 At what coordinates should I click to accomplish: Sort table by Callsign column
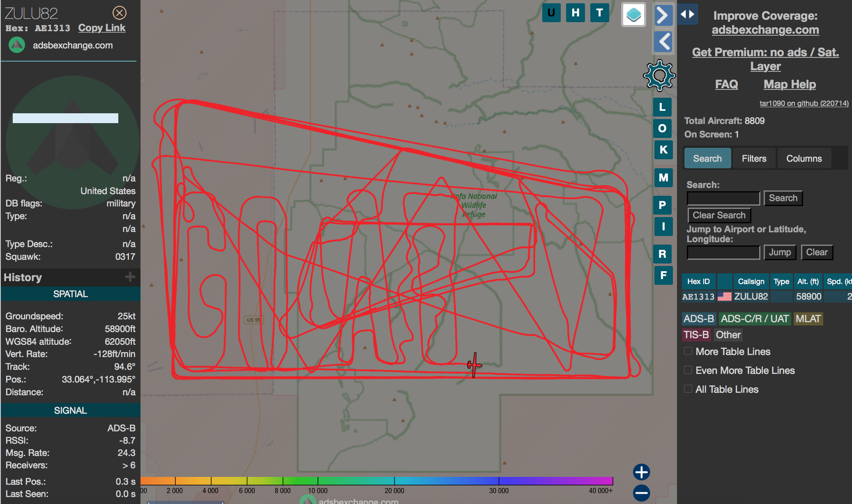[751, 282]
